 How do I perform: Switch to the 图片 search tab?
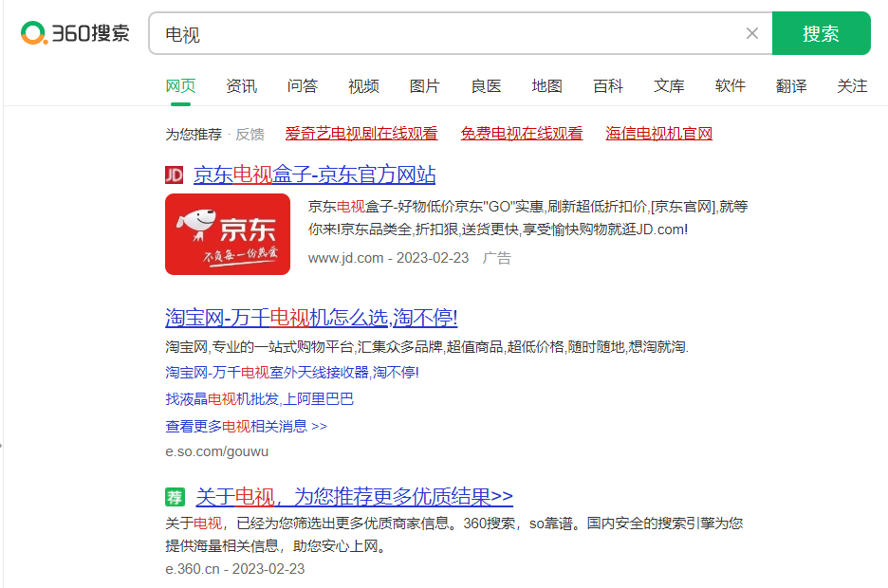tap(424, 85)
